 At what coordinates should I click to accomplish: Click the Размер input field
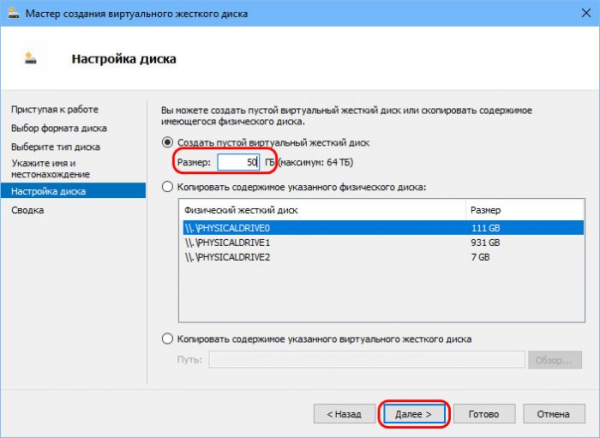pyautogui.click(x=238, y=162)
